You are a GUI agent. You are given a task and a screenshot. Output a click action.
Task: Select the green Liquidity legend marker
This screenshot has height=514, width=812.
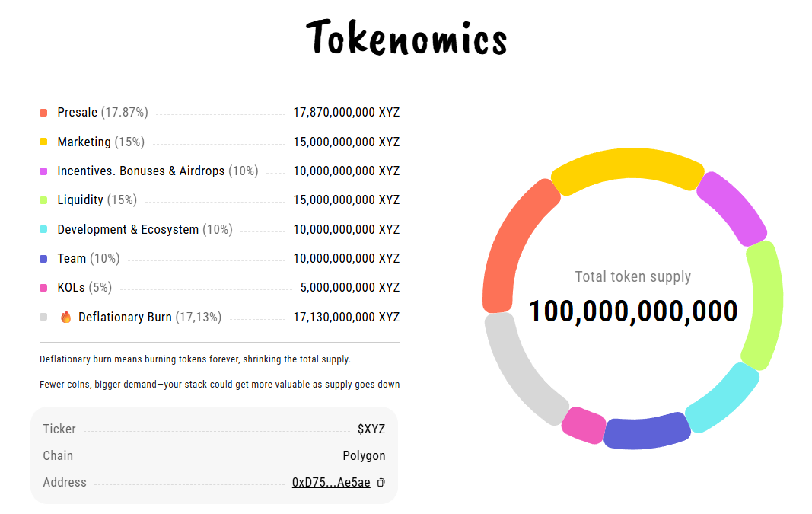(x=43, y=200)
